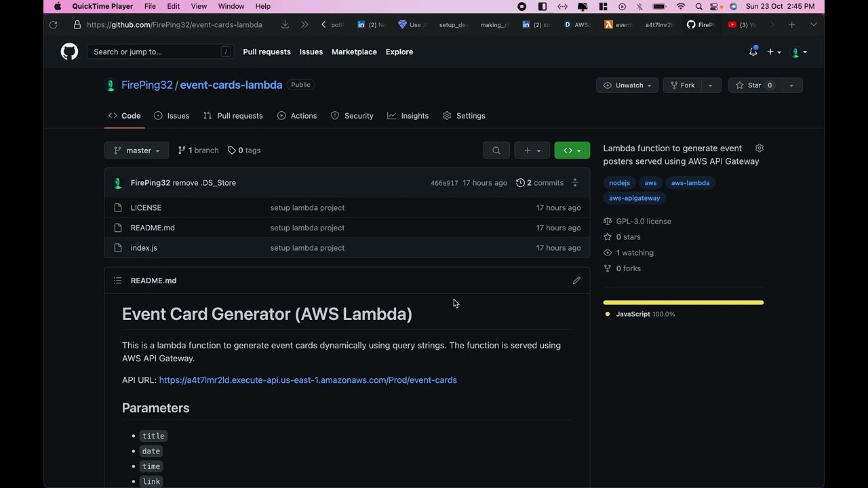This screenshot has width=868, height=488.
Task: Click the file icon beside index.js
Action: [118, 248]
